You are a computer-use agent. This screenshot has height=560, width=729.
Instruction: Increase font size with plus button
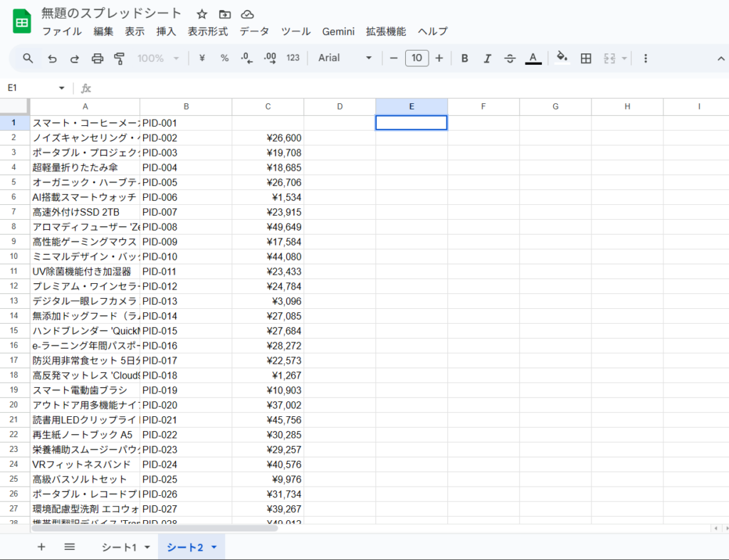point(439,58)
